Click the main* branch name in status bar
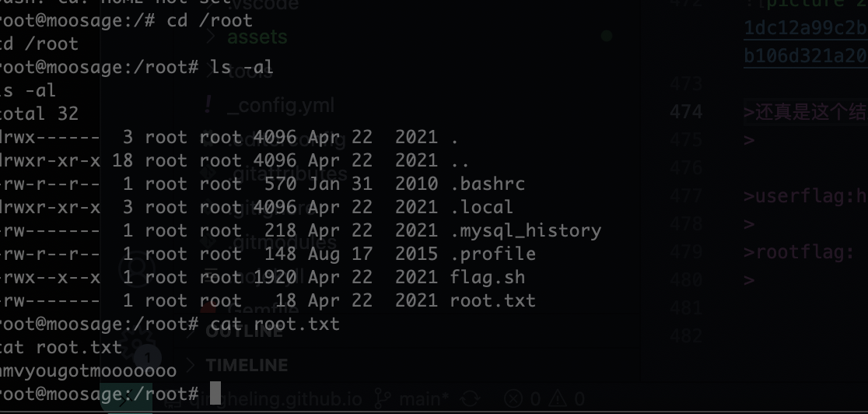This screenshot has height=414, width=868. click(x=424, y=399)
